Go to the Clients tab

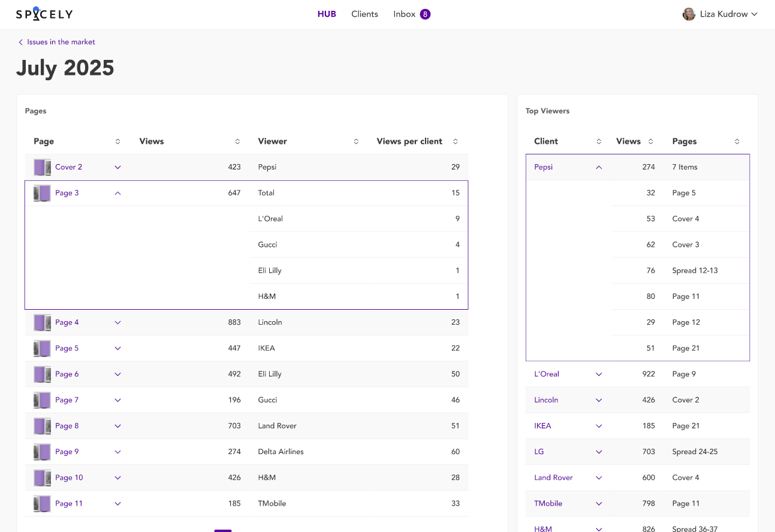click(364, 14)
